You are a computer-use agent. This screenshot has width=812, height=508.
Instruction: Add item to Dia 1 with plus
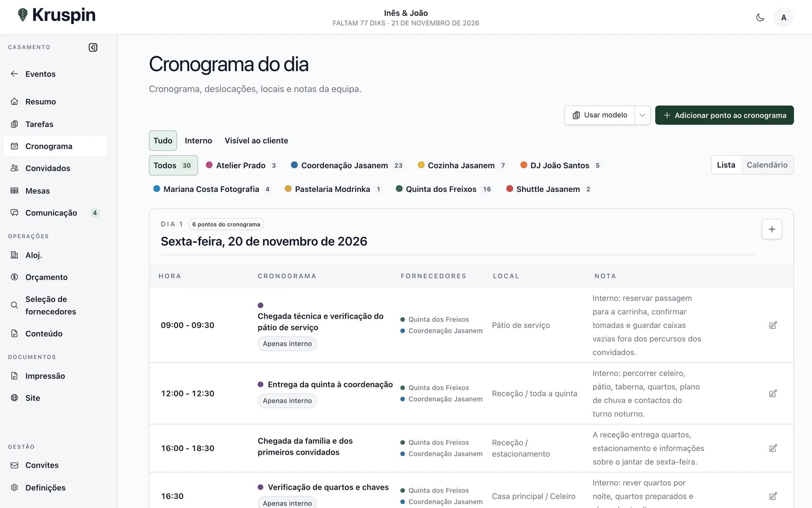pyautogui.click(x=772, y=229)
